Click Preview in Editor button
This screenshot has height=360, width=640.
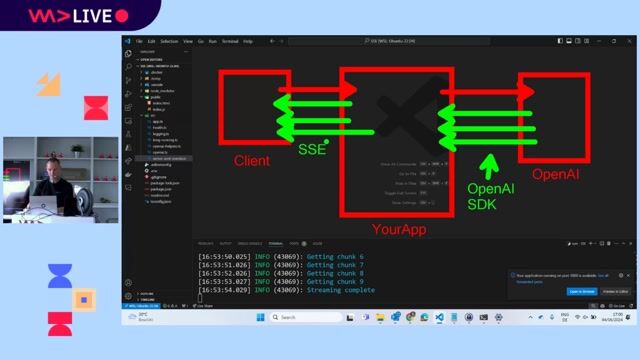(615, 291)
